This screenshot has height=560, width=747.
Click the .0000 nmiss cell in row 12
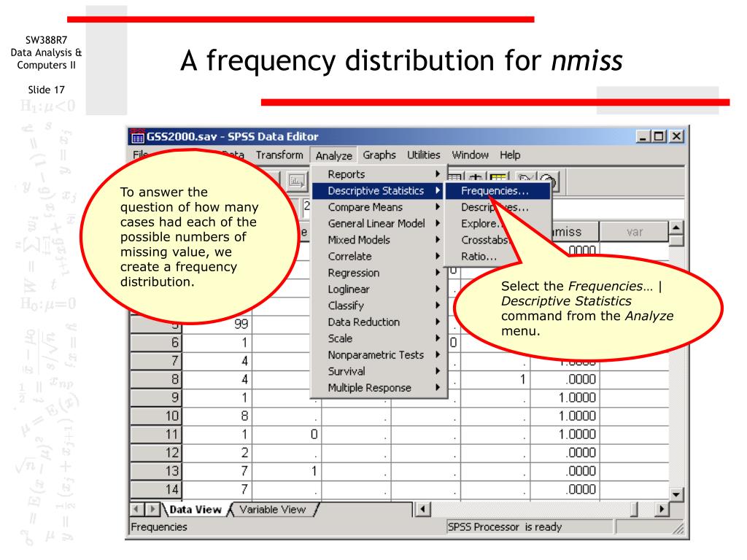click(565, 452)
